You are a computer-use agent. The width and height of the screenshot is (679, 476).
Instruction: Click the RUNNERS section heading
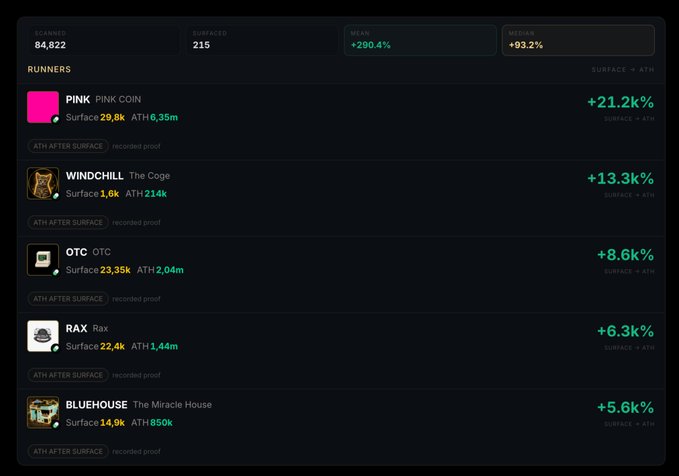tap(49, 69)
